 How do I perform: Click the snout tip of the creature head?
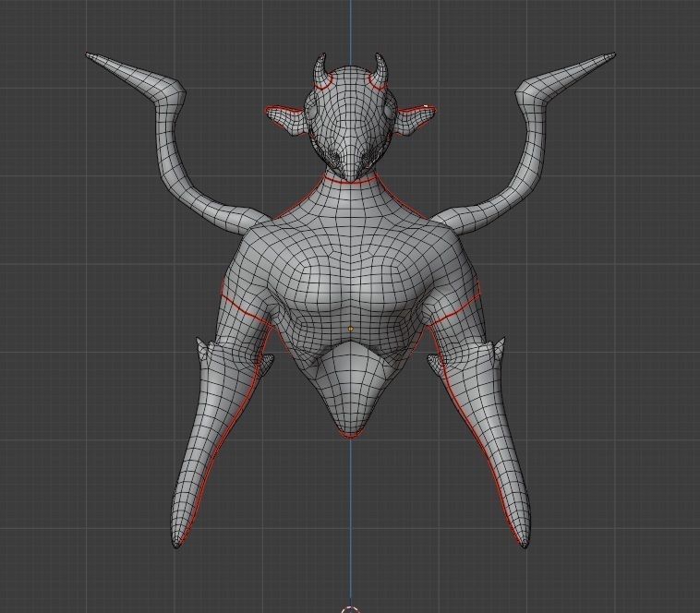tap(350, 174)
